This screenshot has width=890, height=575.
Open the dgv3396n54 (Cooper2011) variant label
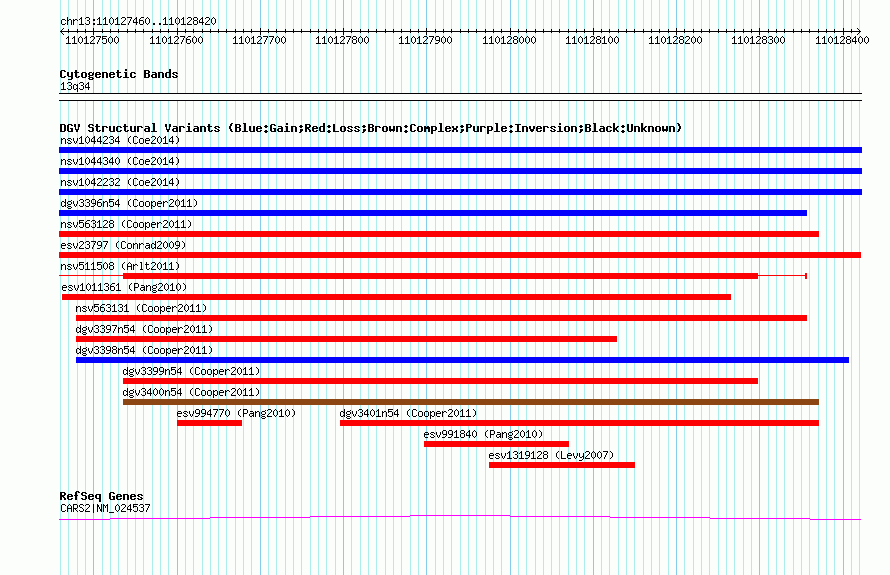click(x=129, y=203)
